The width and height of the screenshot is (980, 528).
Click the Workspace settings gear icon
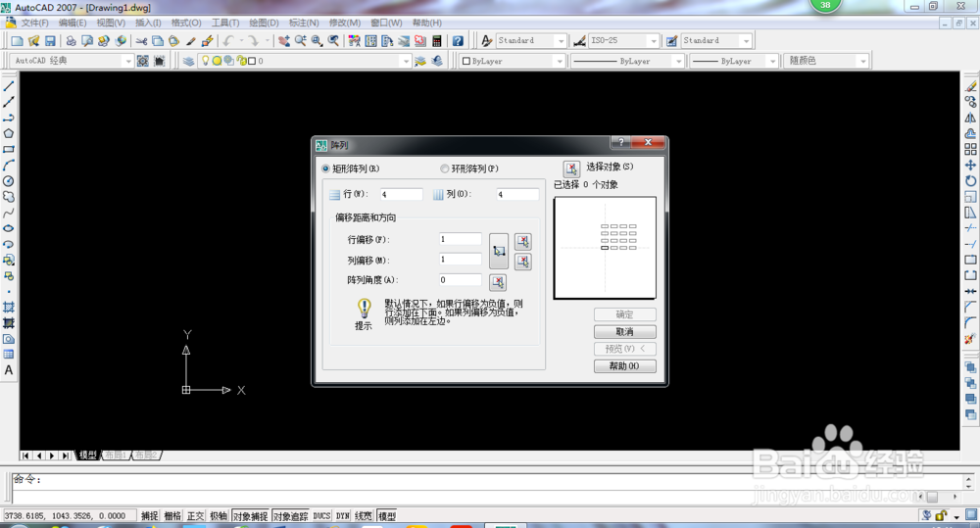click(142, 61)
